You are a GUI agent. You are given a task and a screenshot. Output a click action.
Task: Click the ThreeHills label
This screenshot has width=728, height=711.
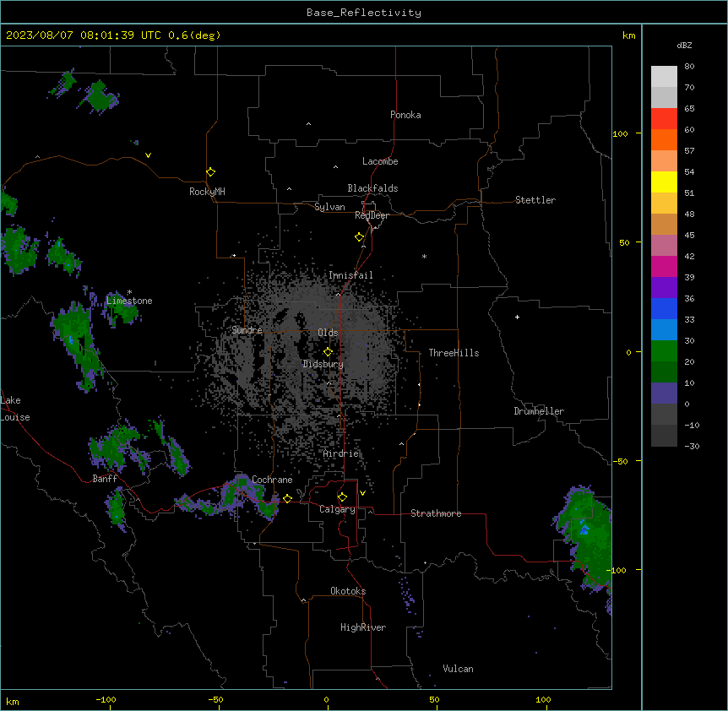tap(454, 353)
